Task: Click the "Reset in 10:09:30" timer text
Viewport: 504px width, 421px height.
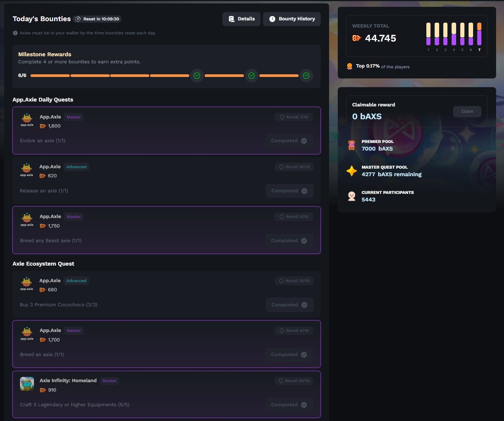Action: (101, 19)
